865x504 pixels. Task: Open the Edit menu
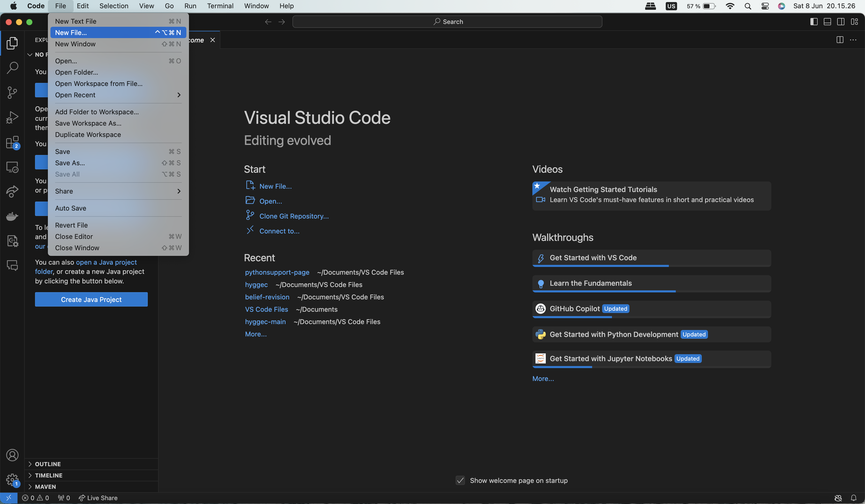(83, 6)
